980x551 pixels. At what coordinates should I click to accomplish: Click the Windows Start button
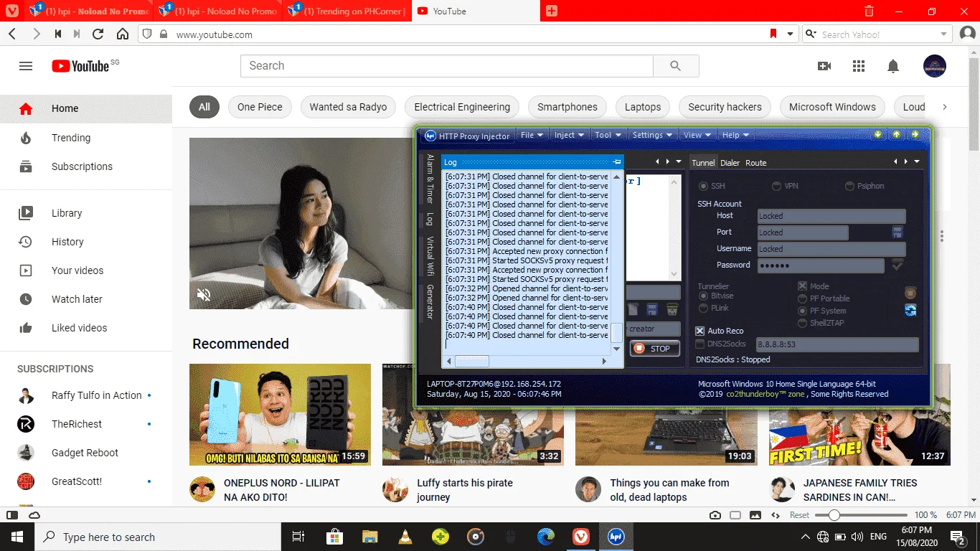pyautogui.click(x=17, y=537)
